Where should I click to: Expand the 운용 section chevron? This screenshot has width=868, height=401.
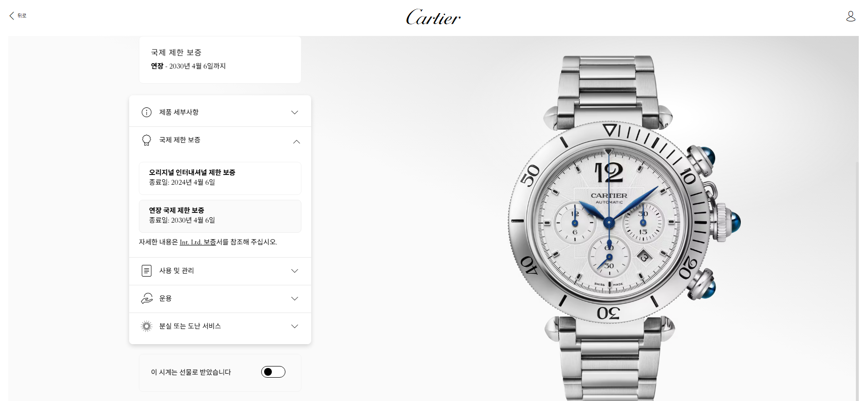tap(295, 298)
